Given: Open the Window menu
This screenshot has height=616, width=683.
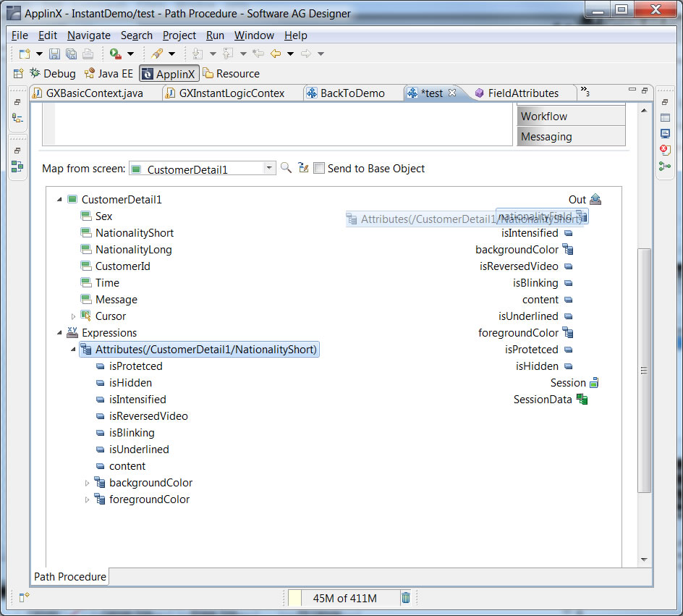Looking at the screenshot, I should (254, 35).
